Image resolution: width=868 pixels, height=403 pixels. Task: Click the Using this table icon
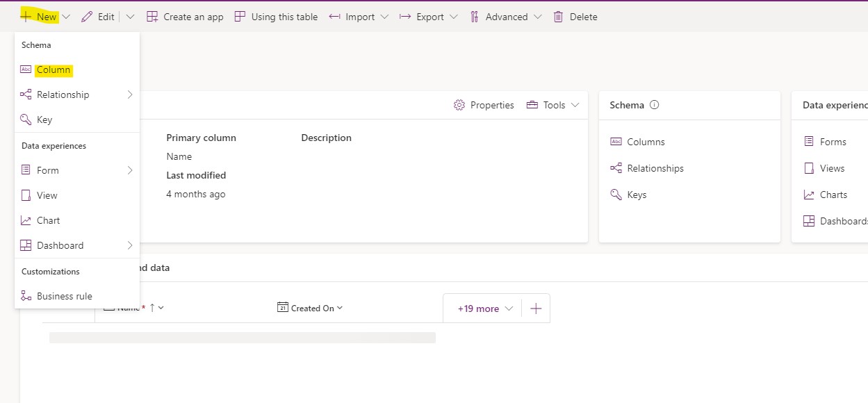pyautogui.click(x=240, y=17)
